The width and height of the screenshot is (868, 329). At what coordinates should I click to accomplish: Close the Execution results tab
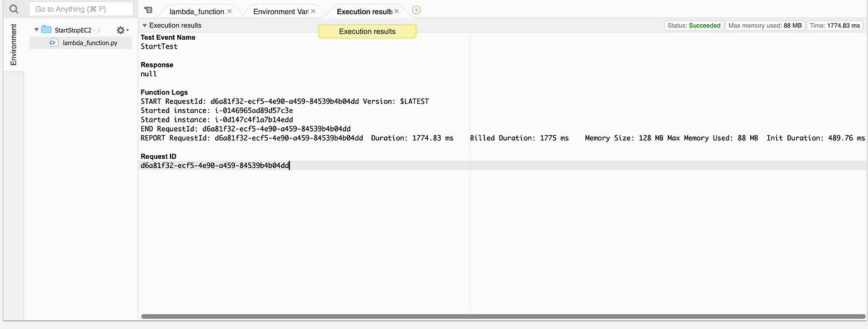click(396, 11)
